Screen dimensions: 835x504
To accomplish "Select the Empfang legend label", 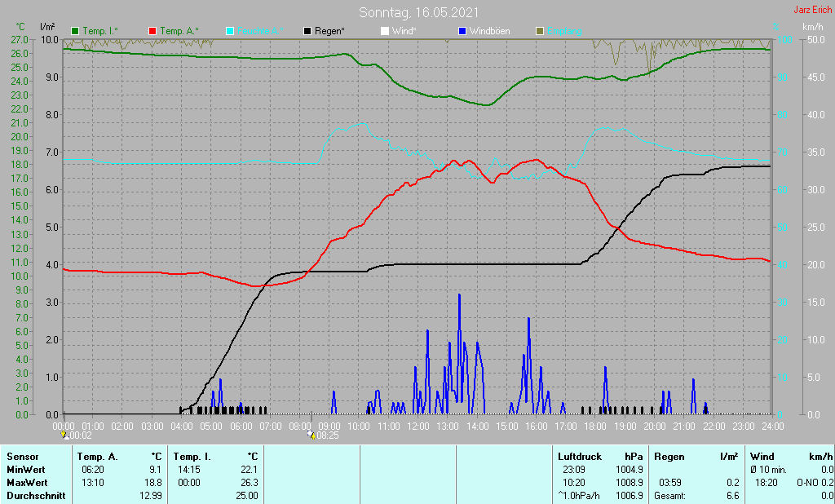I will point(564,32).
